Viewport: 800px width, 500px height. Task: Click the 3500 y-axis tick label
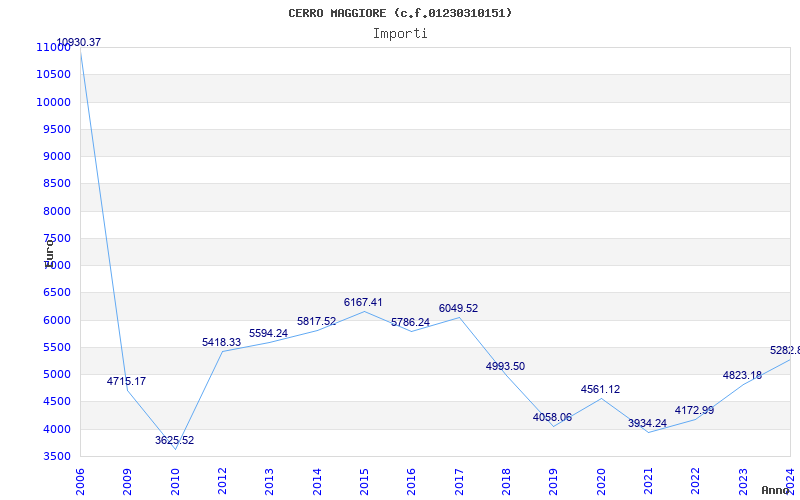pos(56,456)
